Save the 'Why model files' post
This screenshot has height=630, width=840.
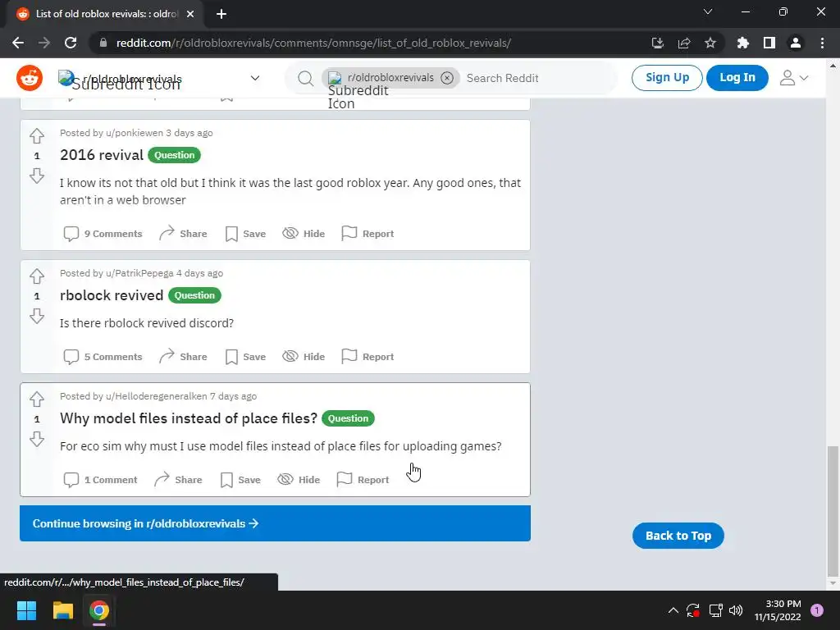click(240, 480)
